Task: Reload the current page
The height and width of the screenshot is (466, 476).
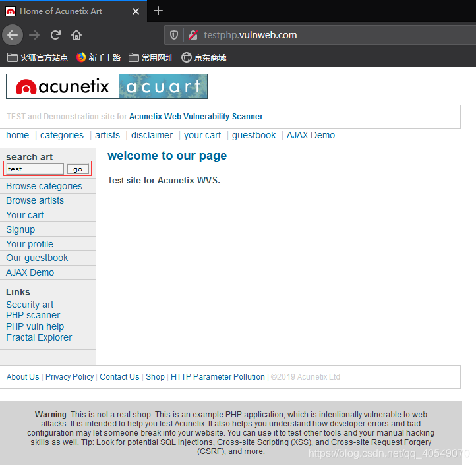Action: (55, 35)
